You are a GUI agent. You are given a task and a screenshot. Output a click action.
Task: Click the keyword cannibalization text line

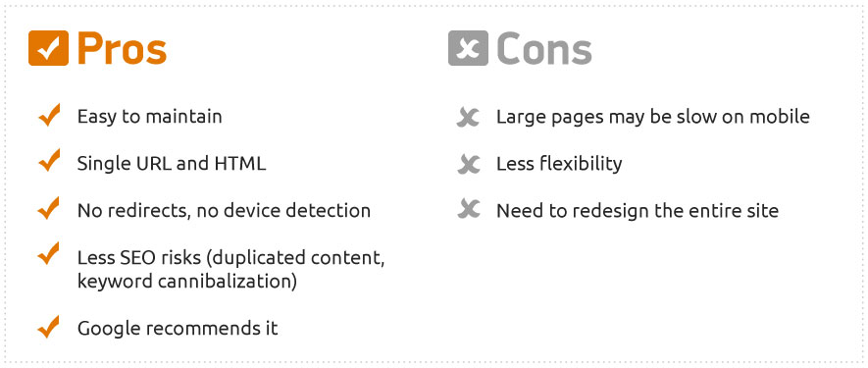coord(187,282)
